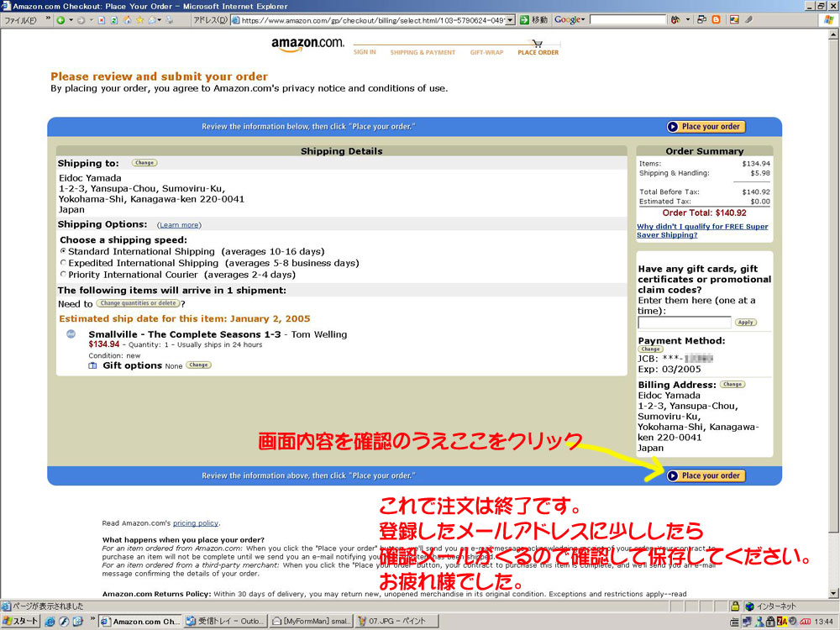
Task: Open the ファイル(F) menu
Action: coord(20,20)
